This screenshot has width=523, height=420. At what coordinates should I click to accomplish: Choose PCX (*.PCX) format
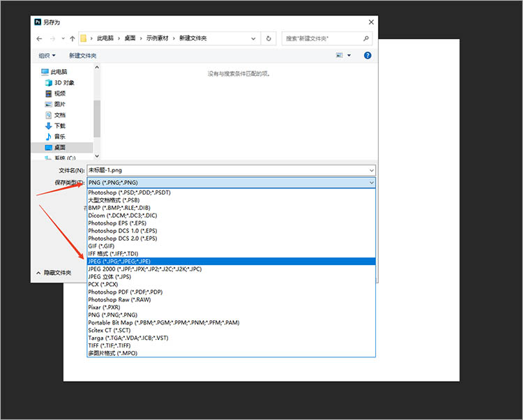(231, 285)
